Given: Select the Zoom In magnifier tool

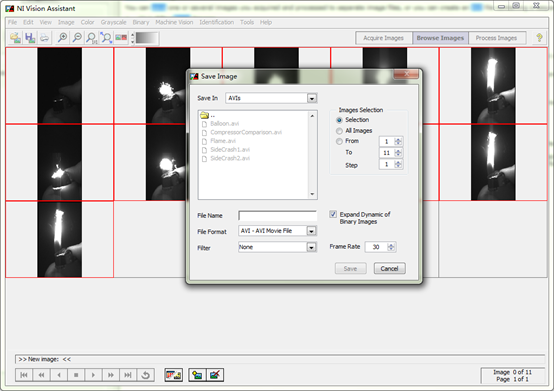Looking at the screenshot, I should [x=63, y=38].
